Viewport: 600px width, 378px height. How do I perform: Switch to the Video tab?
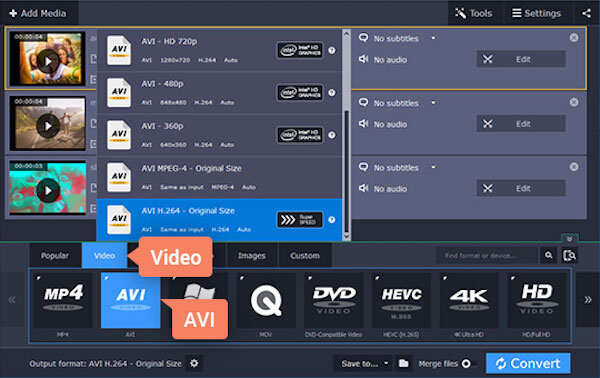coord(104,256)
